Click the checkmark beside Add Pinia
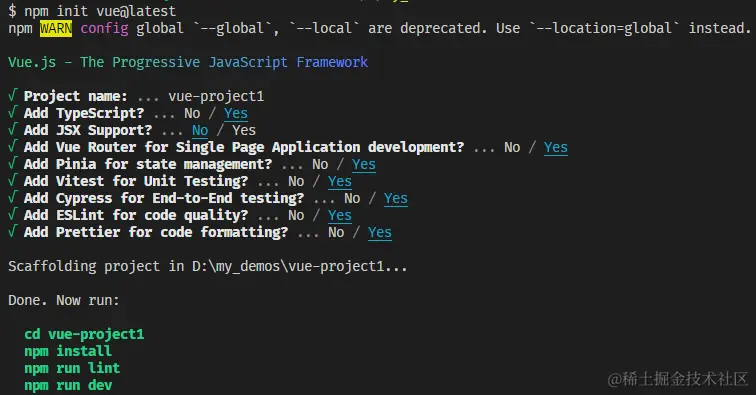This screenshot has width=756, height=395. pos(13,163)
